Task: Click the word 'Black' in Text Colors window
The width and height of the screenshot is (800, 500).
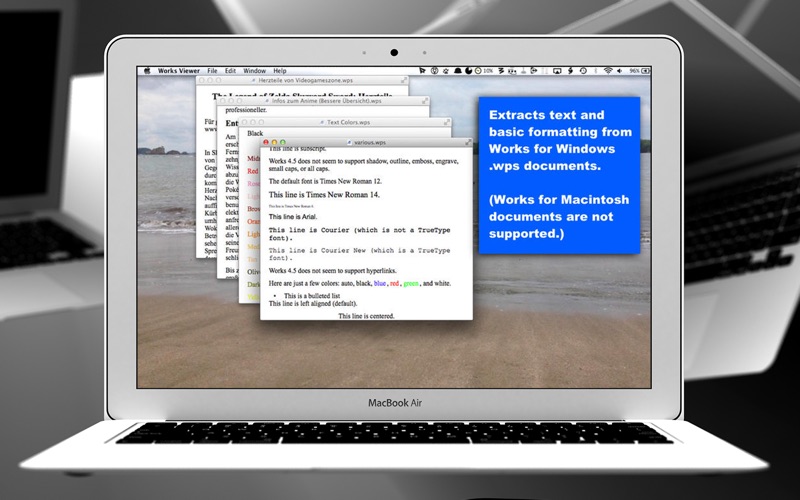Action: 255,133
